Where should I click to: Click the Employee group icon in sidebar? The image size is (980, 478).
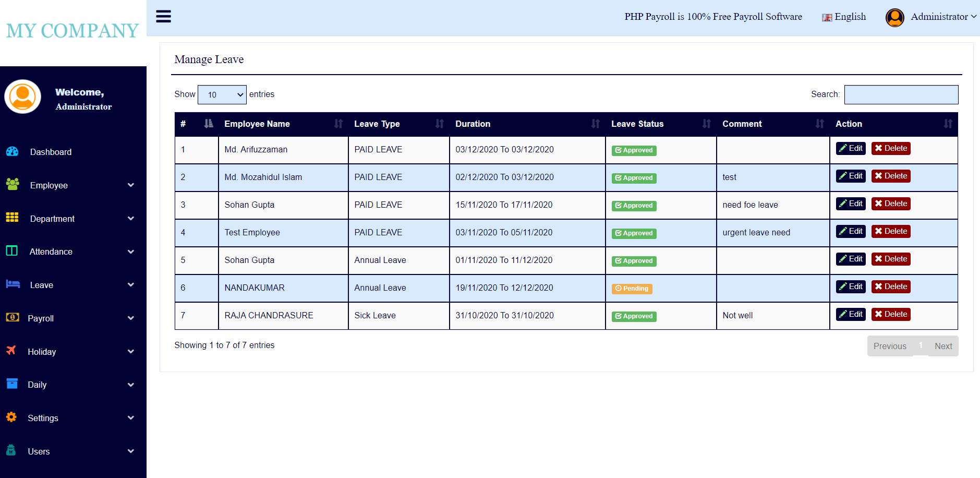click(12, 185)
